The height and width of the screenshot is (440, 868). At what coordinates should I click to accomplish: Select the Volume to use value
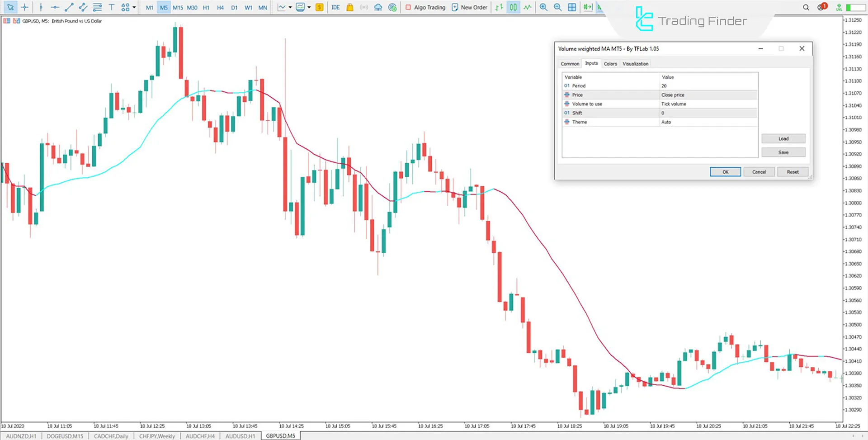click(708, 104)
